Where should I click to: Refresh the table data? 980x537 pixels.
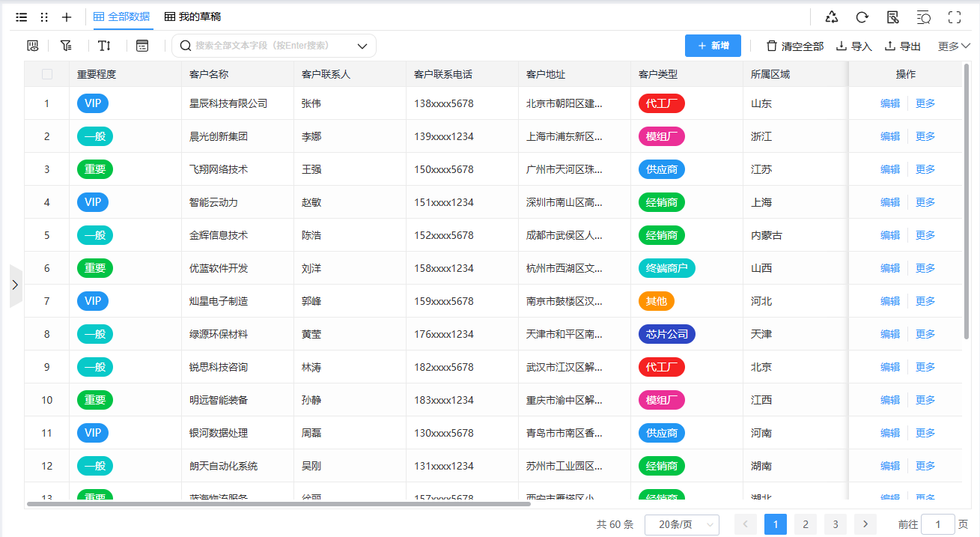(862, 16)
